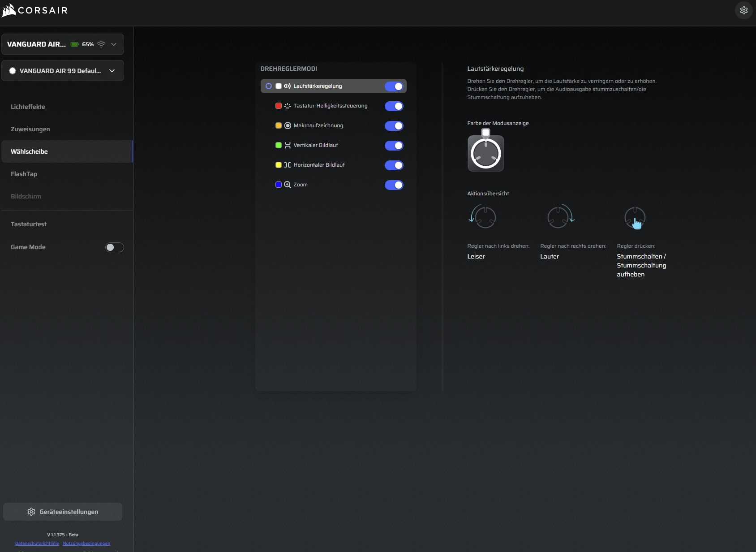Open the VANGUARD AIR 99 Default profile dropdown

(x=112, y=71)
